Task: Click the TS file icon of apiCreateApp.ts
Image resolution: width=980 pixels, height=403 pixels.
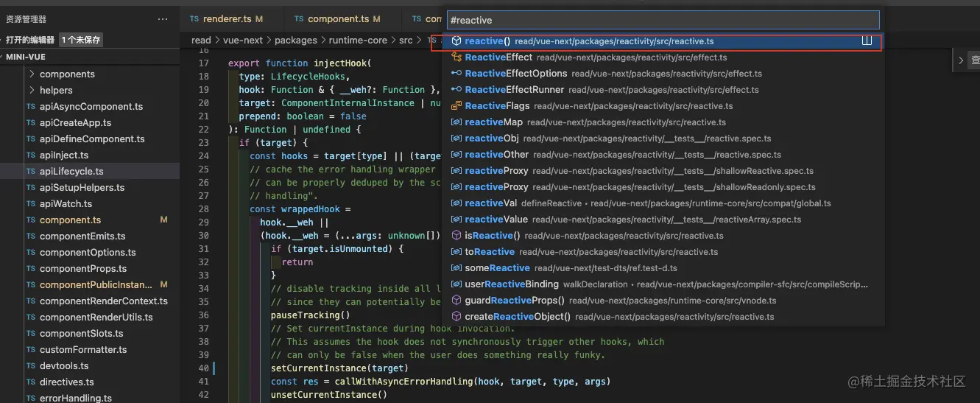Action: [x=31, y=123]
